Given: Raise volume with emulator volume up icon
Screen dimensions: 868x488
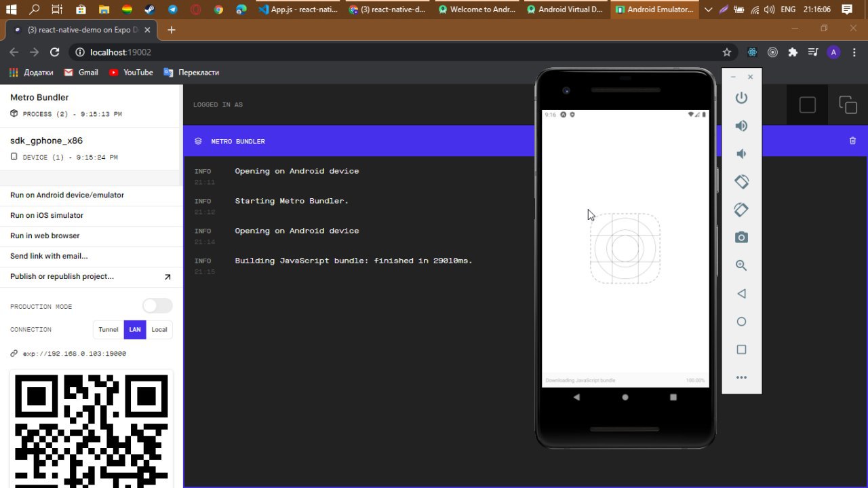Looking at the screenshot, I should (741, 126).
